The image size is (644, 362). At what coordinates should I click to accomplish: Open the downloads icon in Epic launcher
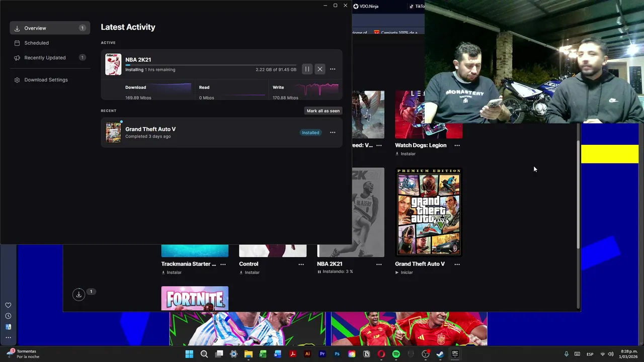coord(78,295)
